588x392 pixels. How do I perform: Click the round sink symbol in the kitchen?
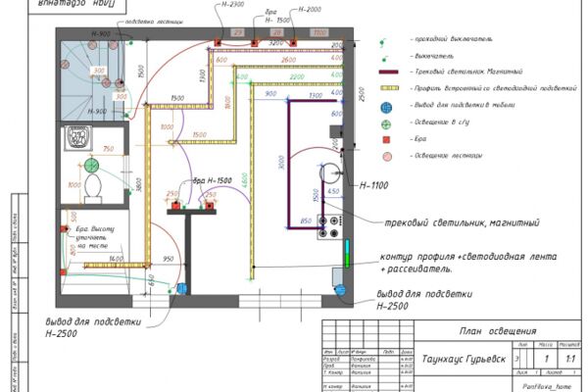coord(330,173)
